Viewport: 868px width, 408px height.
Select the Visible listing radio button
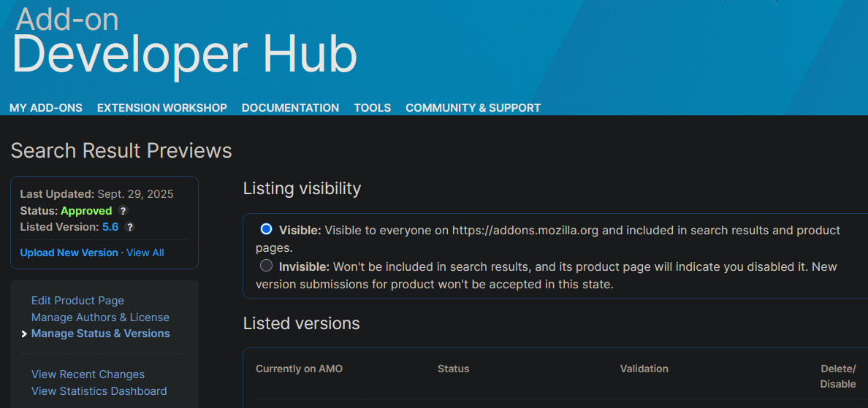266,229
